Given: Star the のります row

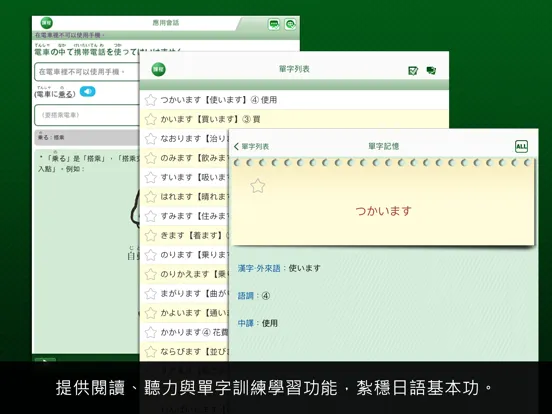Looking at the screenshot, I should (150, 255).
